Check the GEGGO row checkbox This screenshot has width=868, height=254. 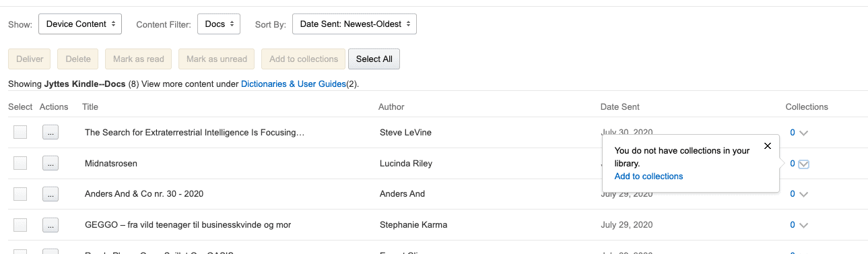pyautogui.click(x=20, y=225)
